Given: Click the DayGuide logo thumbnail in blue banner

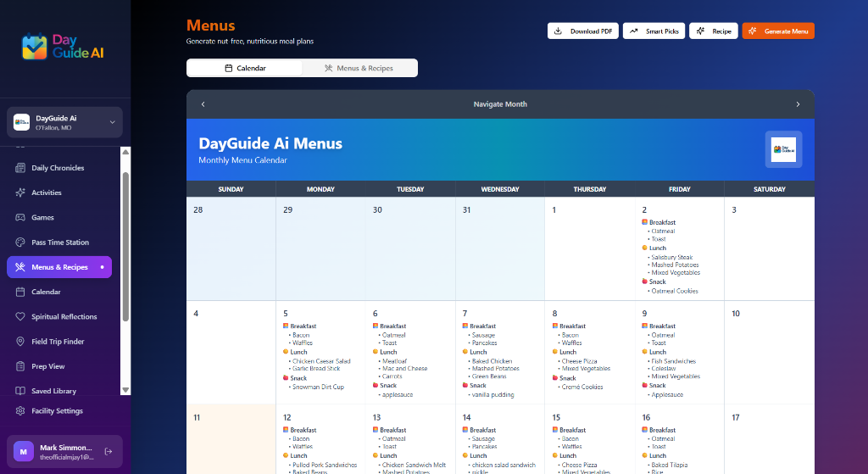Looking at the screenshot, I should (783, 149).
